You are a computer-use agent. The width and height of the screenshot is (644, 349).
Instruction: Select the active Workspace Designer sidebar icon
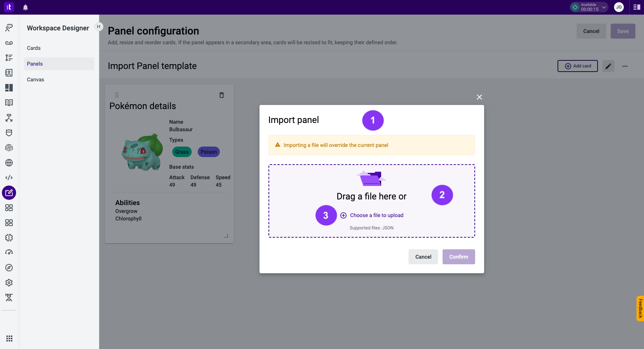(9, 193)
